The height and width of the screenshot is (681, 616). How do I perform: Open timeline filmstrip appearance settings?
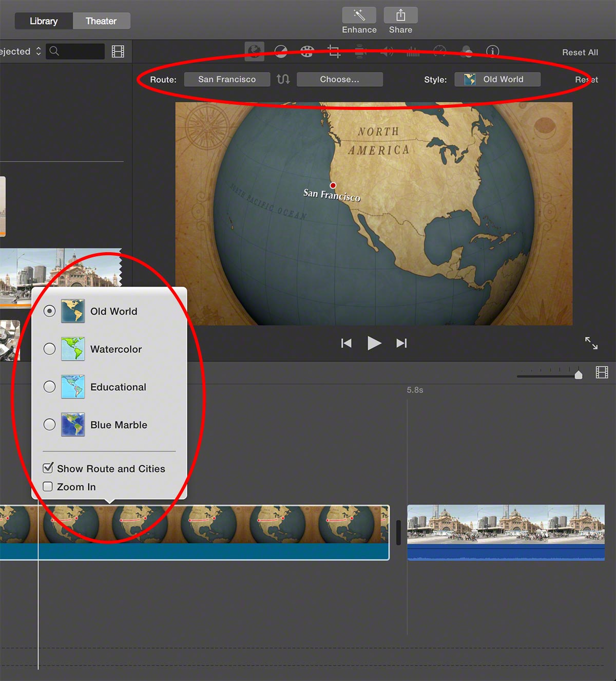click(602, 372)
